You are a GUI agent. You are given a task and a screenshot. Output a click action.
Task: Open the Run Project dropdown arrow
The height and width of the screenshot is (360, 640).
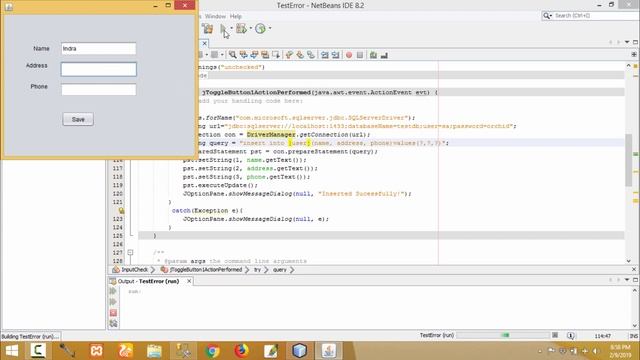231,28
